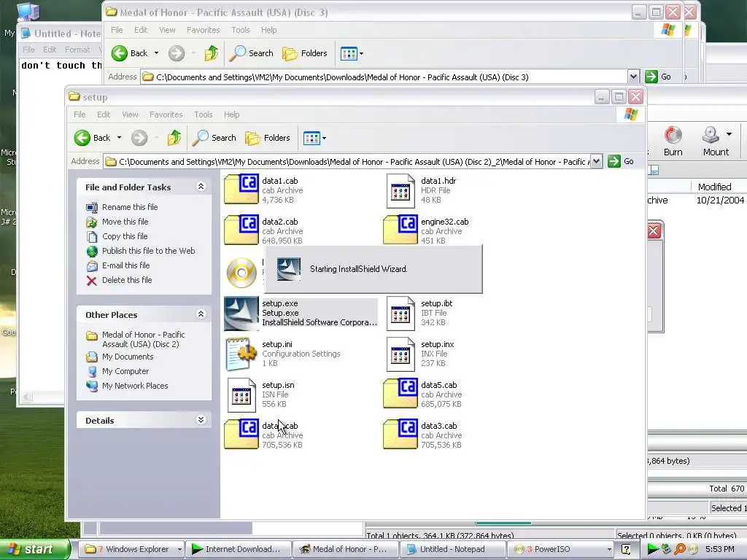Click Move this file link
Screen dimensions: 747x560
(125, 222)
